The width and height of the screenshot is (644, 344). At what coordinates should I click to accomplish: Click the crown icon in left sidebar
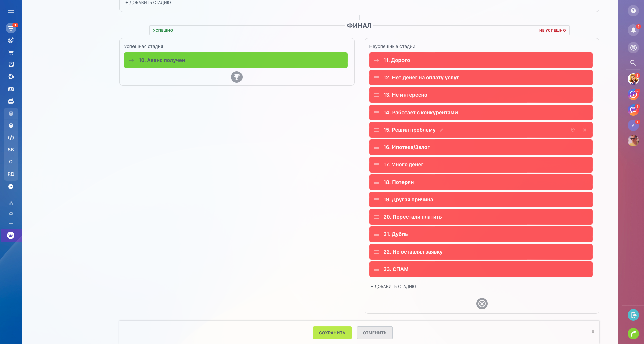[x=11, y=235]
